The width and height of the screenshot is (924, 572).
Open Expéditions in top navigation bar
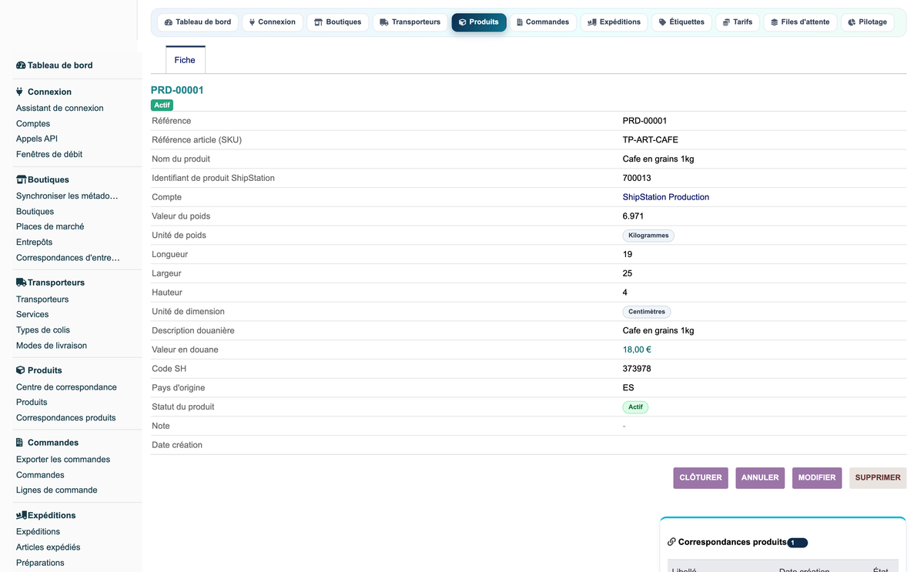[614, 22]
